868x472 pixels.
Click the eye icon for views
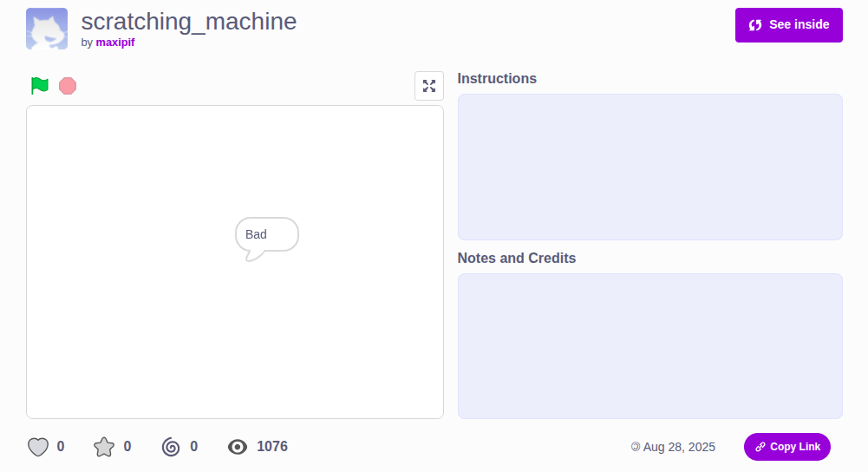[238, 447]
